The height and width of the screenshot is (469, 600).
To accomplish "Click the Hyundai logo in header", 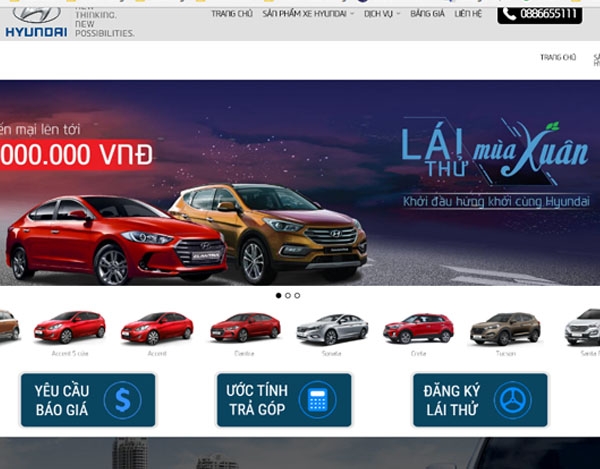I will tap(36, 22).
